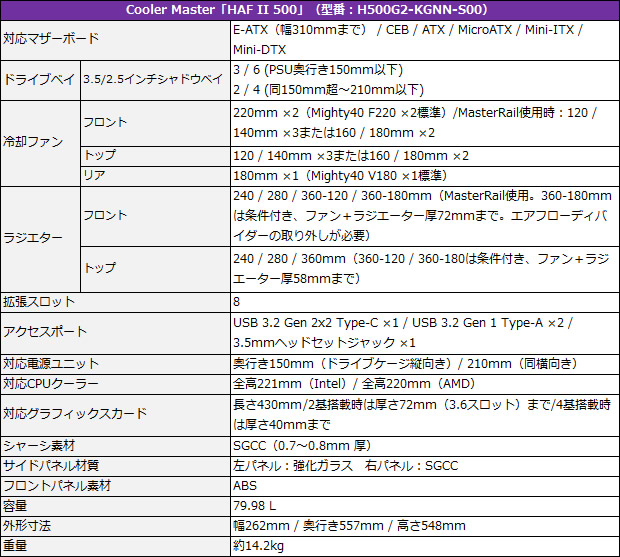Click the '180mm ×1（Mighty40 V180 ×1標準）' value
The image size is (620, 557).
[x=425, y=176]
